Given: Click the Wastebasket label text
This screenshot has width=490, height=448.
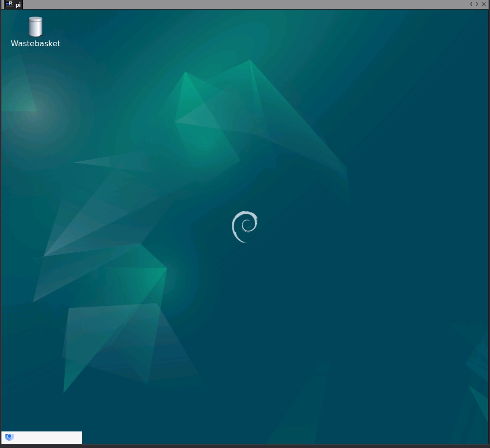Looking at the screenshot, I should [36, 43].
